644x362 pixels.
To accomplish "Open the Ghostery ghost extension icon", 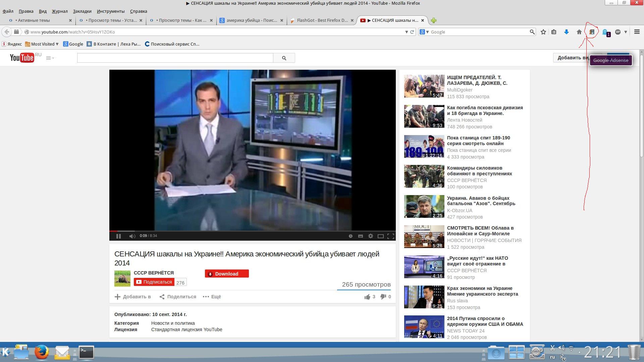I will click(605, 32).
